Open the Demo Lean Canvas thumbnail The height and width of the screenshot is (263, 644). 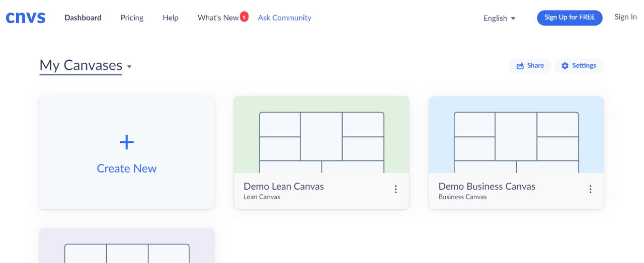[321, 135]
